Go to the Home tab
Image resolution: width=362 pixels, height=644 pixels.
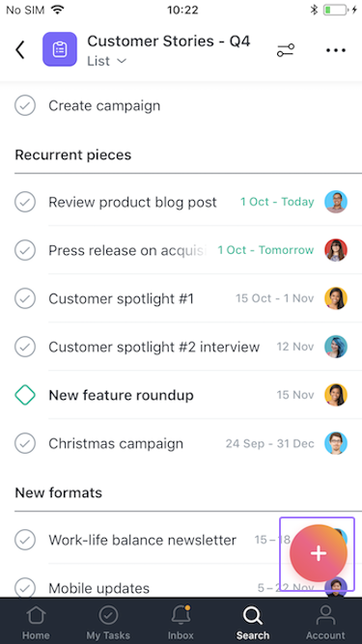[36, 622]
